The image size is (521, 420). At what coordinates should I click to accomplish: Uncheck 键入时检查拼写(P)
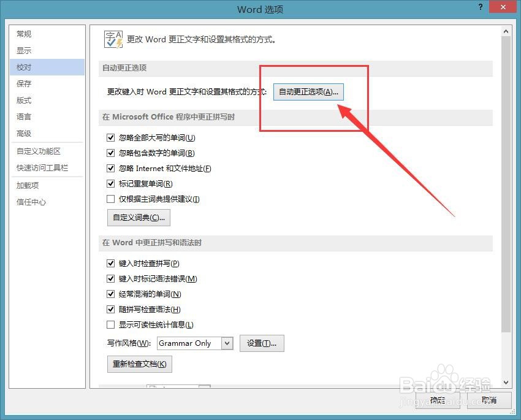tap(111, 263)
